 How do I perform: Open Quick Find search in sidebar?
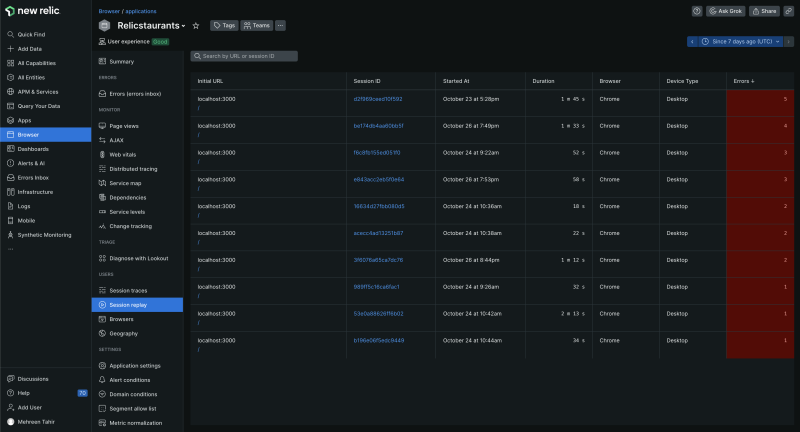coord(31,34)
